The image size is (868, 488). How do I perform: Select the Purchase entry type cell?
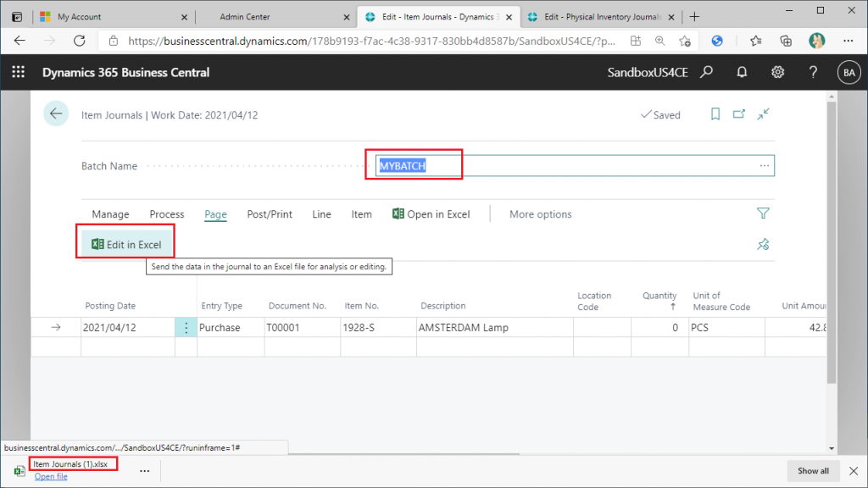(x=231, y=328)
